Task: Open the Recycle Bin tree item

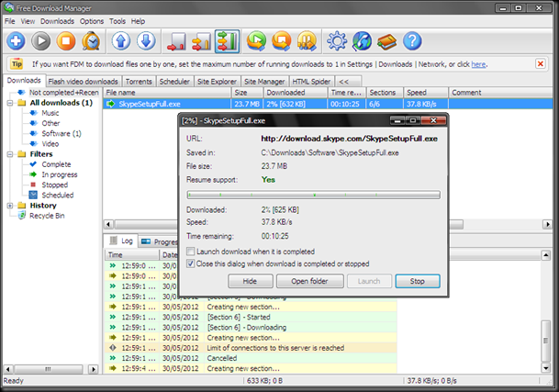Action: tap(47, 216)
